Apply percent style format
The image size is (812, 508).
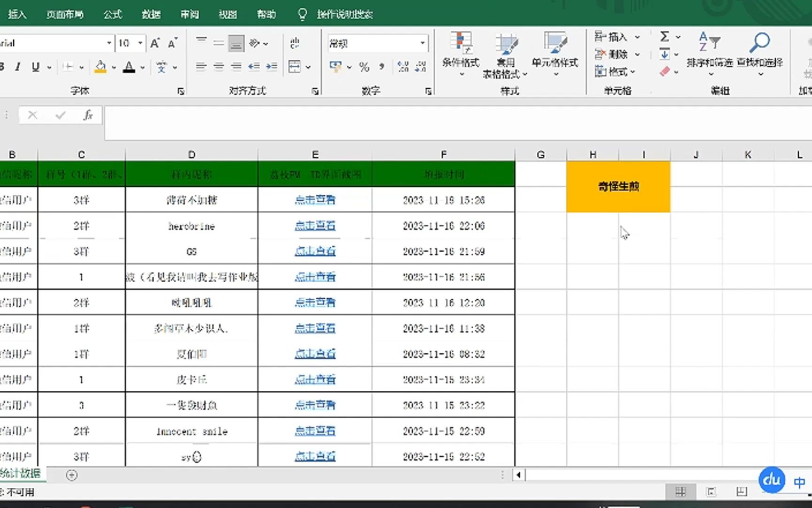coord(364,67)
